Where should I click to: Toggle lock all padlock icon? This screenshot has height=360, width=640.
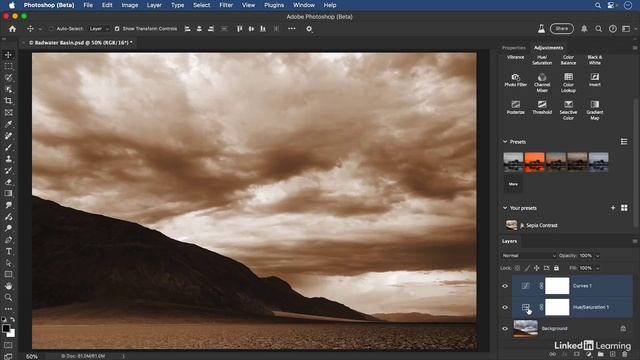(x=556, y=268)
